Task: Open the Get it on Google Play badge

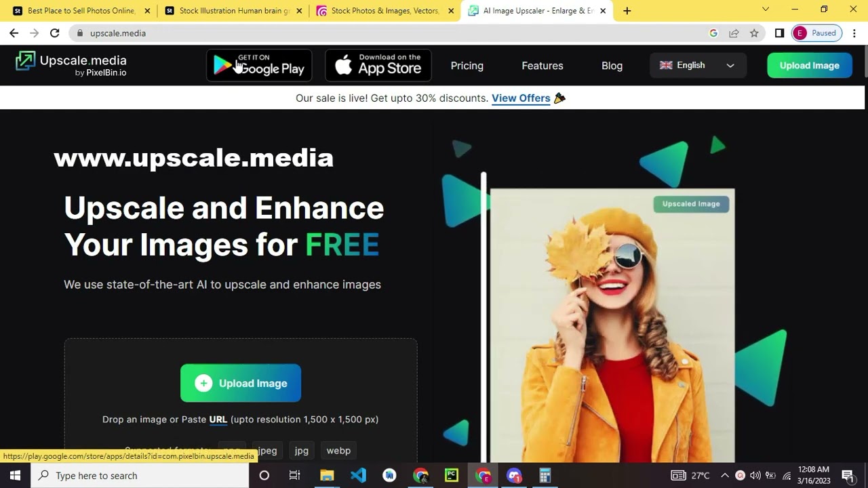Action: click(259, 65)
